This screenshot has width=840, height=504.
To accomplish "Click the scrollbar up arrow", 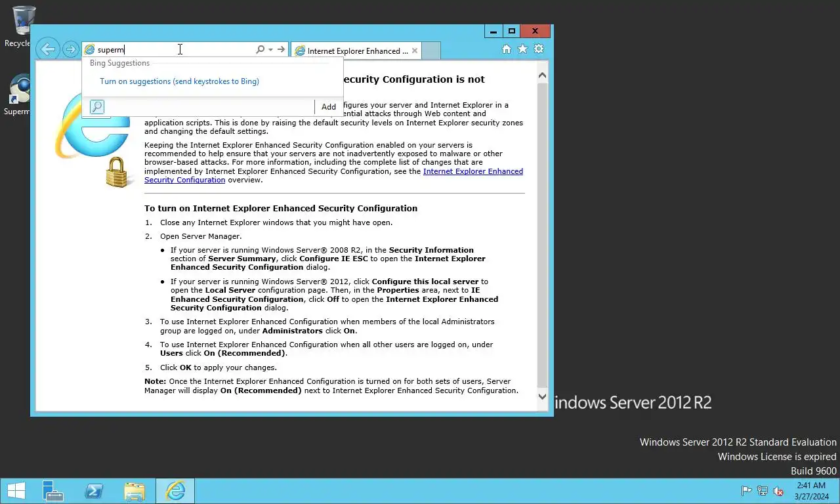I will click(542, 75).
